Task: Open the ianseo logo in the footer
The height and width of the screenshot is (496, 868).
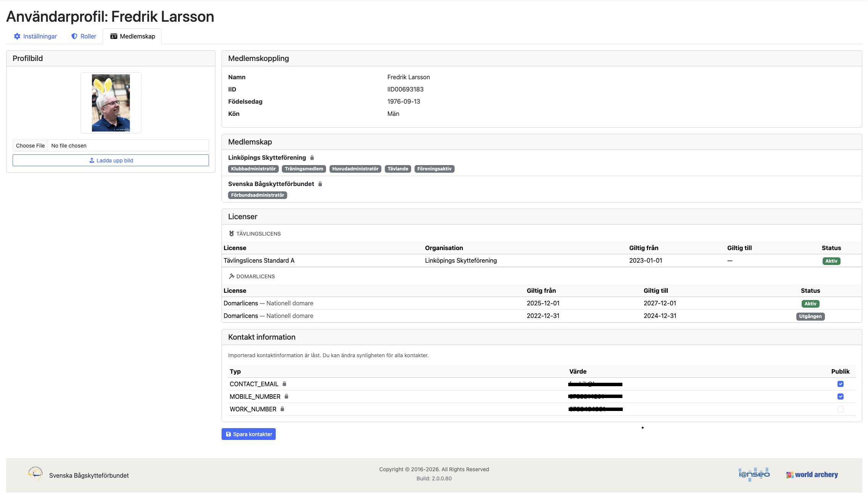Action: [754, 474]
